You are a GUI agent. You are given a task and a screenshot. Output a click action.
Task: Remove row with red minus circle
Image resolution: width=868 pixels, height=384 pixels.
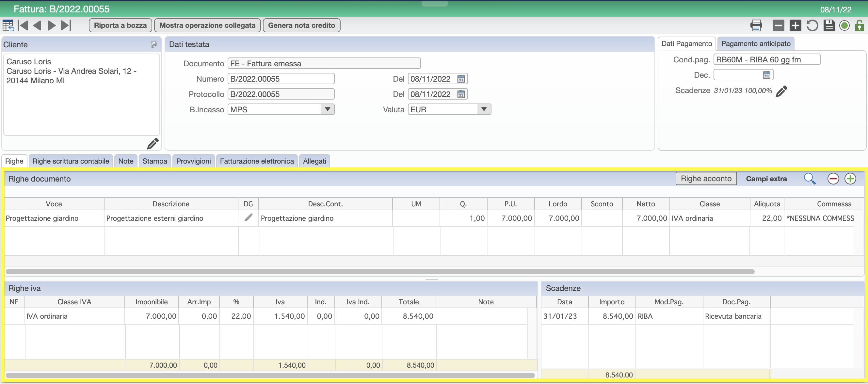coord(833,179)
